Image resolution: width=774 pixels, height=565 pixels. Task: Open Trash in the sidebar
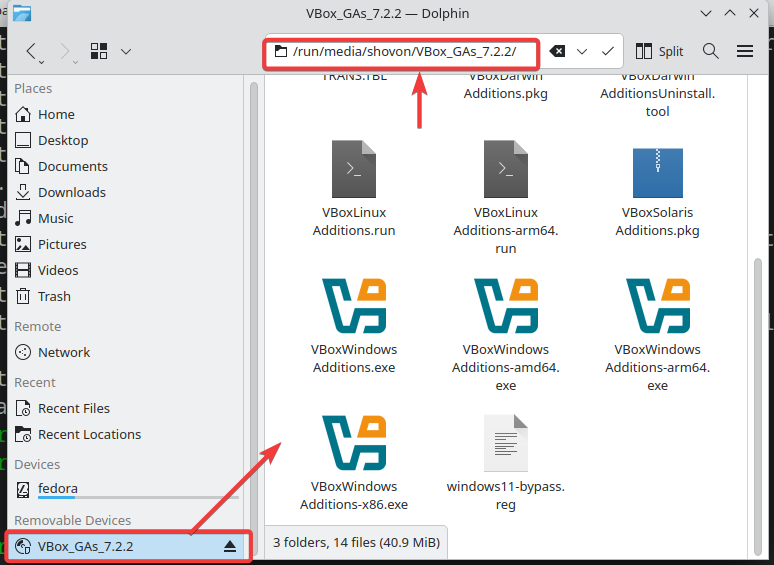(54, 296)
